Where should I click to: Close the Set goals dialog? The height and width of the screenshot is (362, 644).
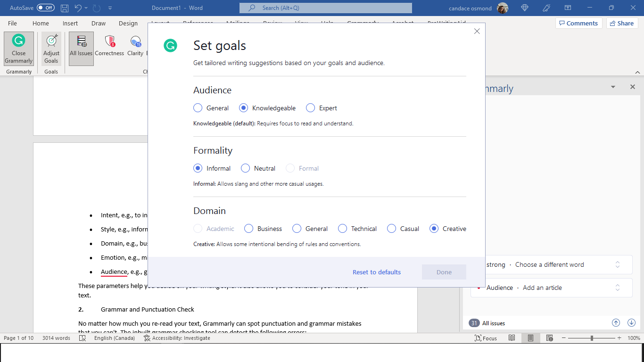pyautogui.click(x=477, y=31)
